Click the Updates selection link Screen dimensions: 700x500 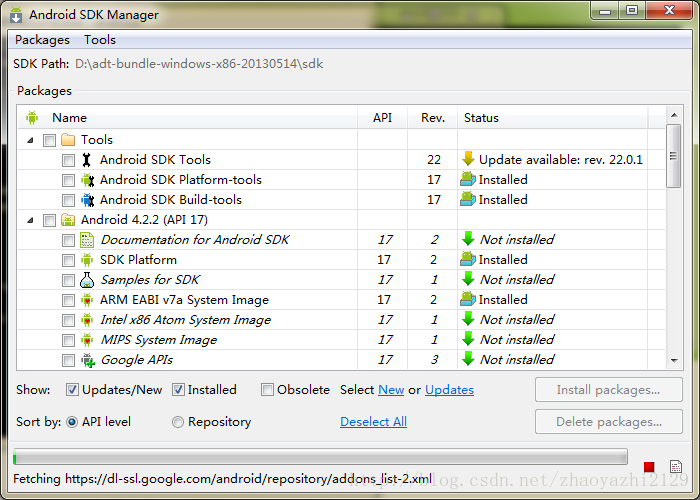coord(449,390)
